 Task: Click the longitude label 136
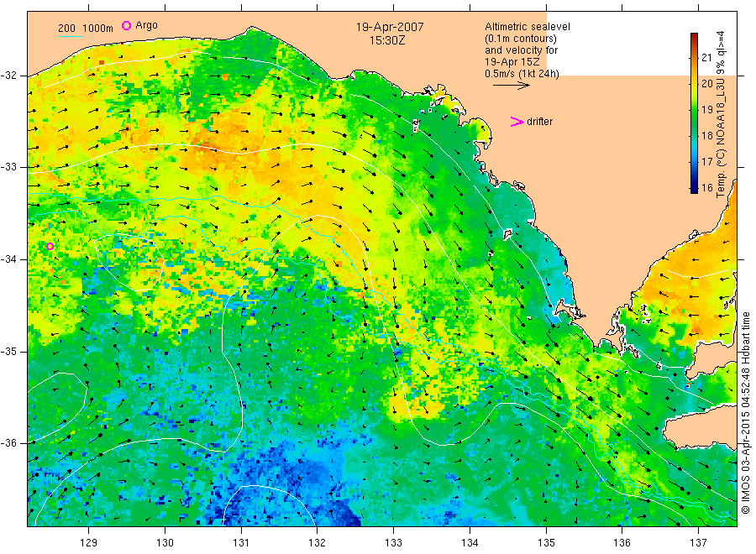(x=622, y=543)
